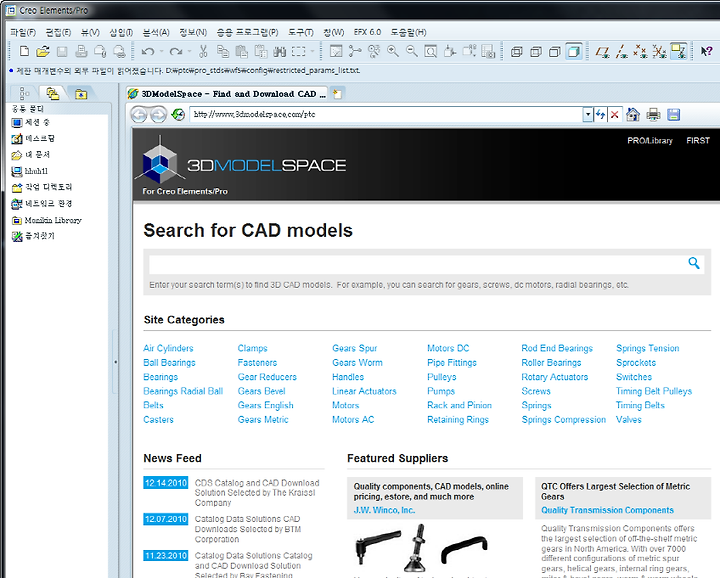Toggle the Shading display mode icon
The image size is (720, 578).
574,51
